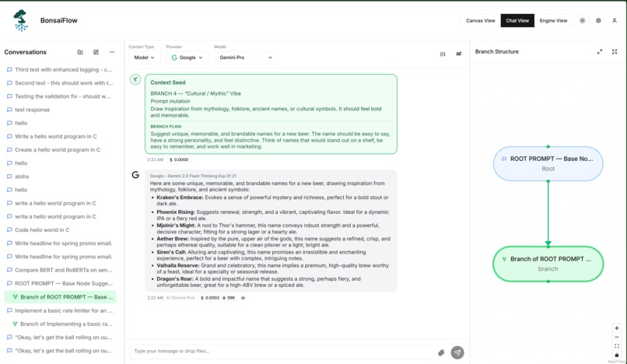Start a new conversation with the edit icon
The height and width of the screenshot is (364, 627).
tap(96, 52)
